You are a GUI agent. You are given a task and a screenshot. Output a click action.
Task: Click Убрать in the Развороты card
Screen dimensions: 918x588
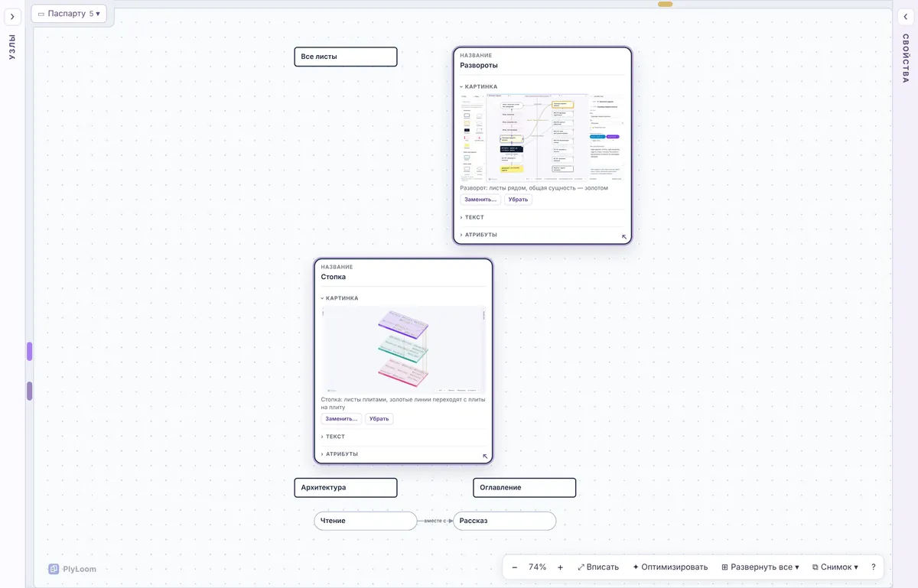pos(518,200)
